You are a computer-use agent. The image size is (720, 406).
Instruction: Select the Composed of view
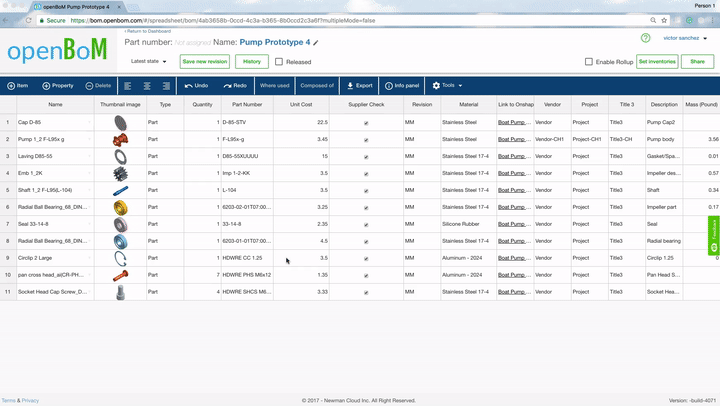pyautogui.click(x=317, y=86)
